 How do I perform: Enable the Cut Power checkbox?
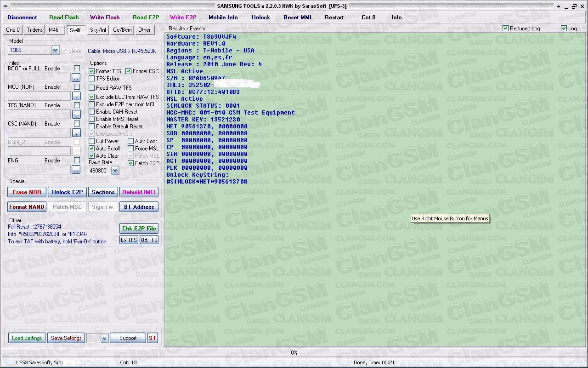(x=92, y=141)
